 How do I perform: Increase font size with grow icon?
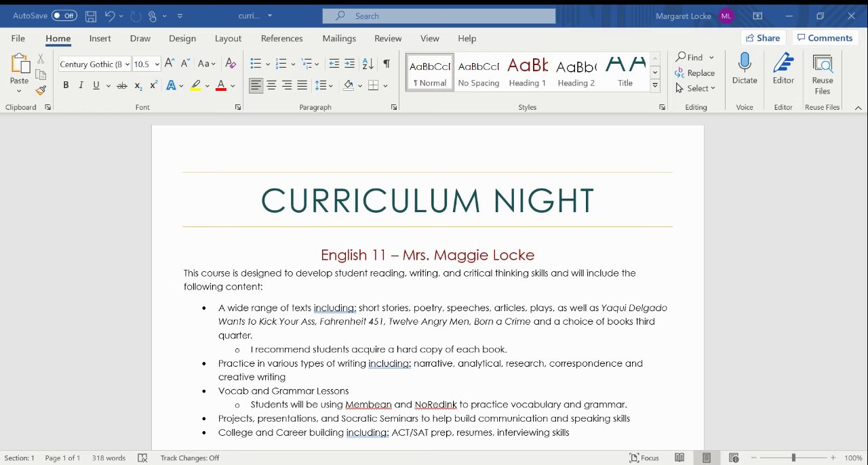point(170,63)
